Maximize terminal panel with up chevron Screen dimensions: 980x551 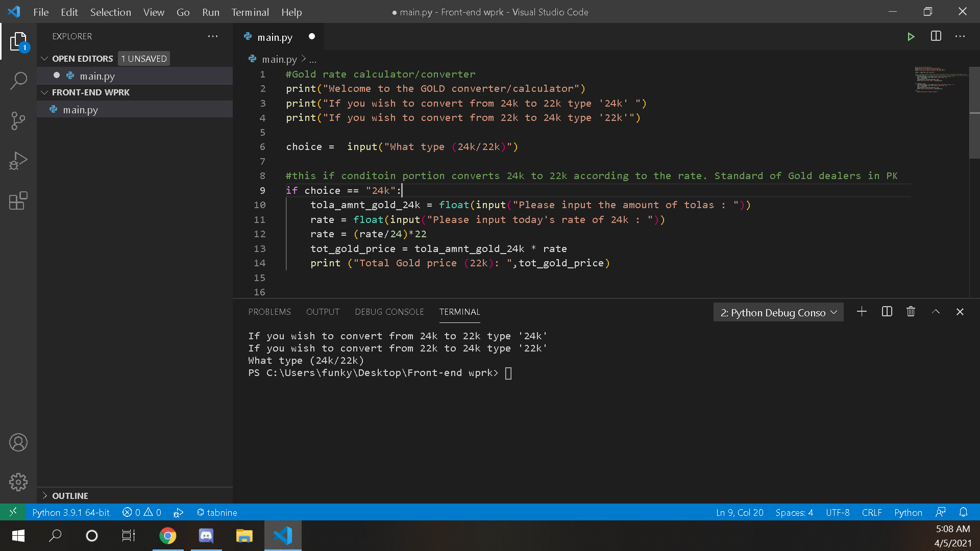pyautogui.click(x=936, y=312)
